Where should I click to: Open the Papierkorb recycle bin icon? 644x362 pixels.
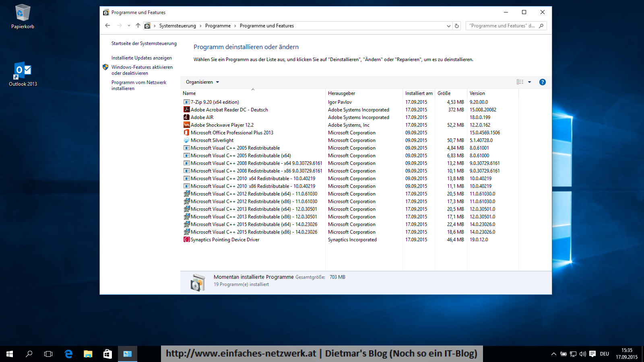(x=23, y=16)
